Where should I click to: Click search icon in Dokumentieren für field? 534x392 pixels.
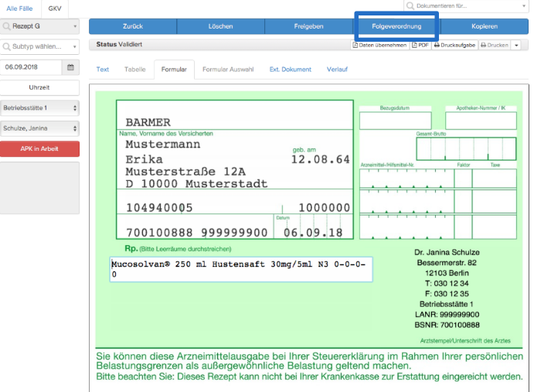coord(410,5)
